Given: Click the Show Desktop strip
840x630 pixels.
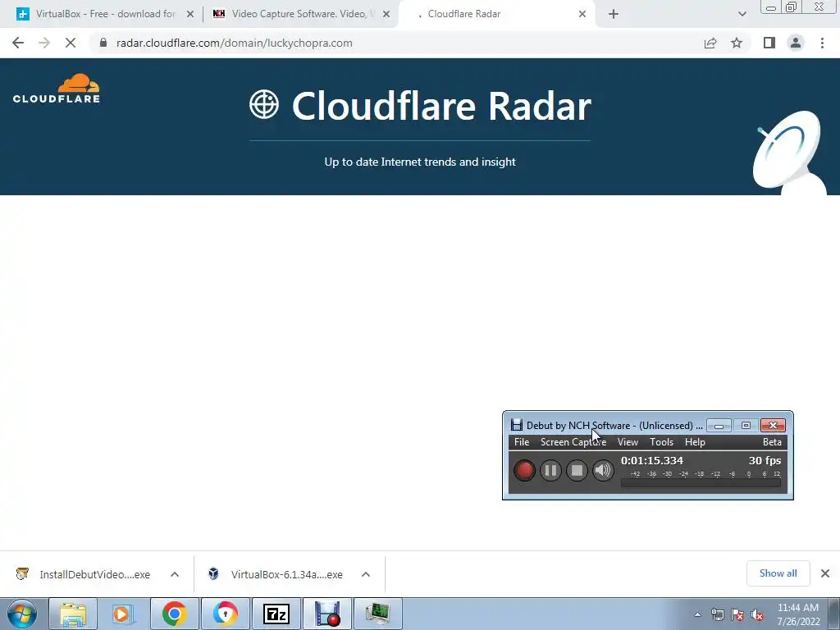Looking at the screenshot, I should (834, 614).
